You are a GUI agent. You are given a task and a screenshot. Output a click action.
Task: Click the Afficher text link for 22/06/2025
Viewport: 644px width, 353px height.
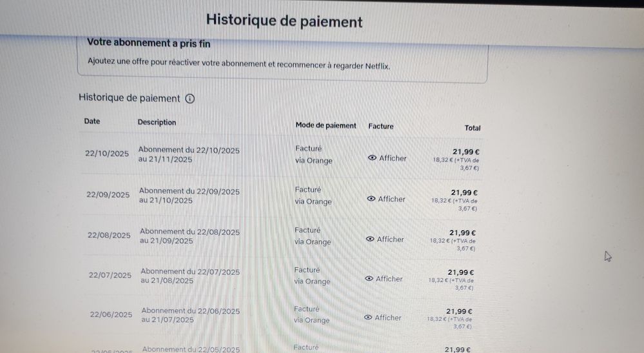[388, 318]
